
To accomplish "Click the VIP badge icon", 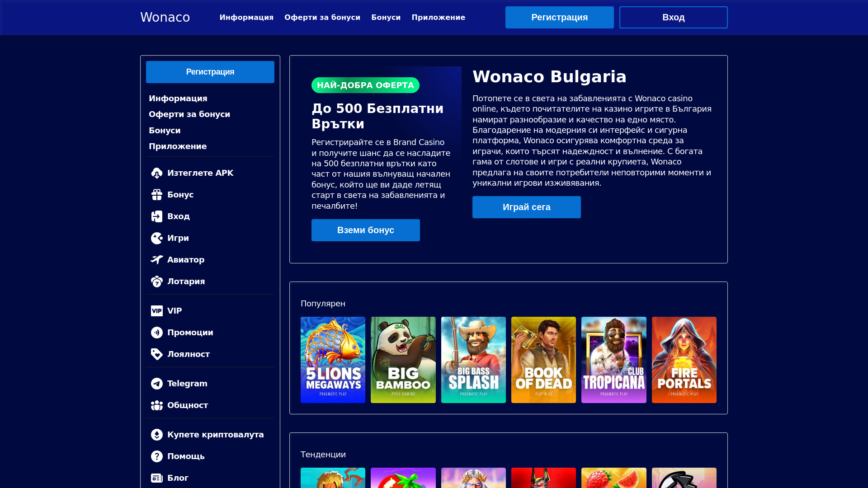I will (x=157, y=311).
